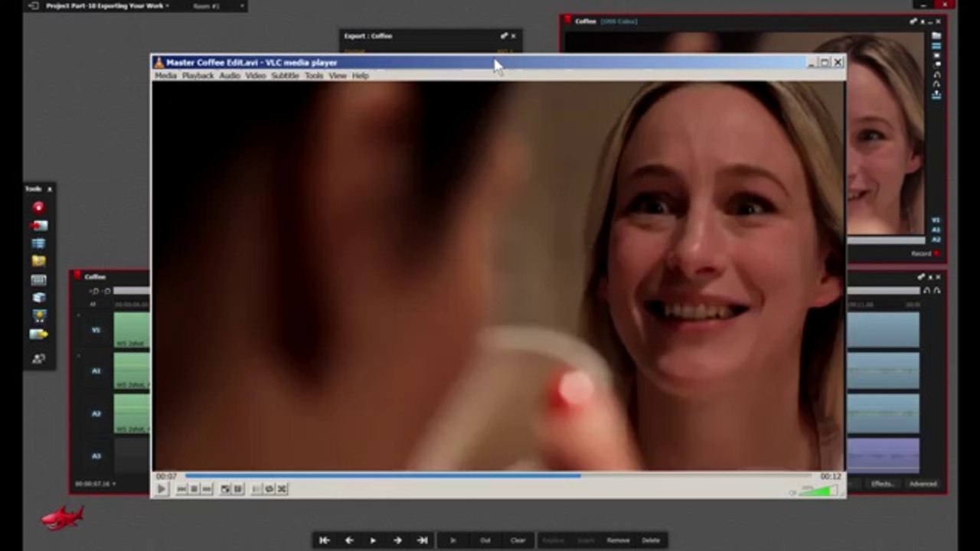Select V1 track header in Coffee timeline
Screen dimensions: 980x551
click(96, 330)
